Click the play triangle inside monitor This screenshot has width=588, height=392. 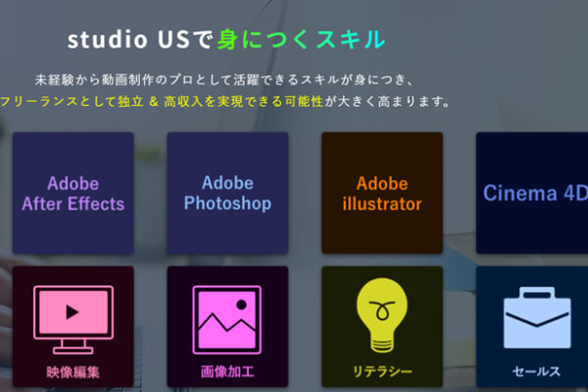pos(72,312)
